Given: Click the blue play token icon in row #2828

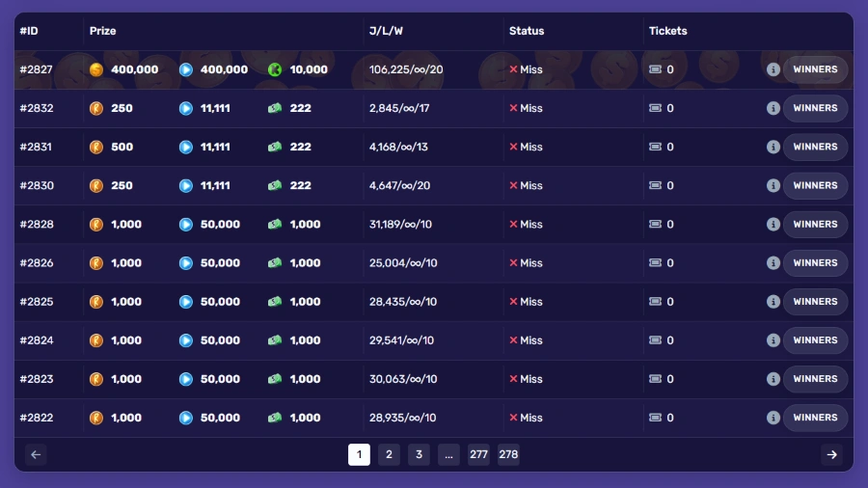Looking at the screenshot, I should (x=186, y=224).
